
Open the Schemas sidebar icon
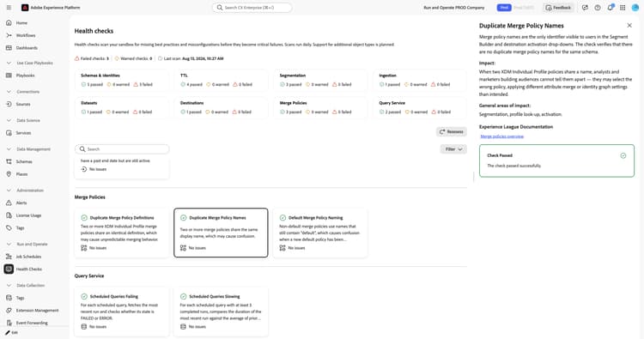pyautogui.click(x=9, y=161)
